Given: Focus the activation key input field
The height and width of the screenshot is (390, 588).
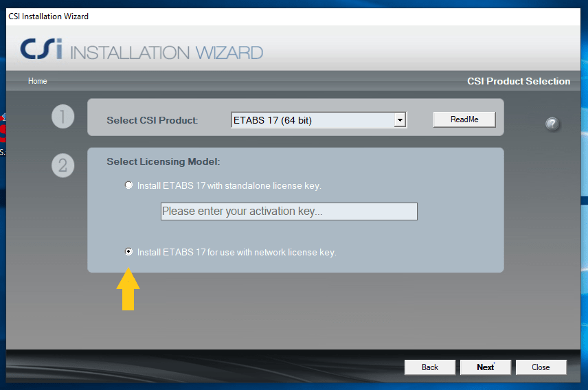Looking at the screenshot, I should click(289, 211).
